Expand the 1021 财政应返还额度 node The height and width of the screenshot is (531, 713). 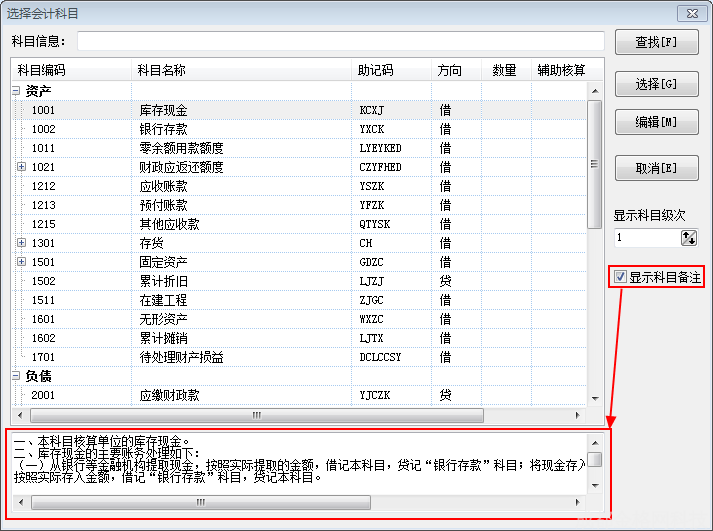click(22, 167)
